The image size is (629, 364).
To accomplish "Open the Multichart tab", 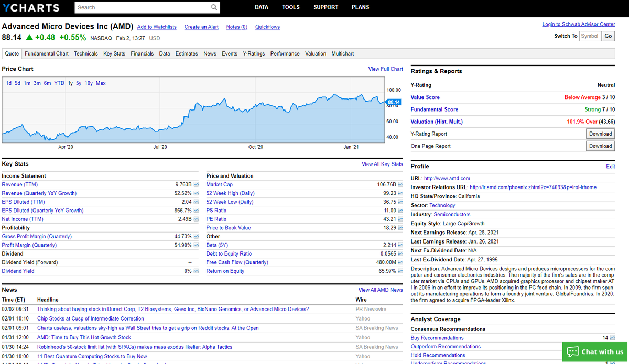I will coord(343,53).
